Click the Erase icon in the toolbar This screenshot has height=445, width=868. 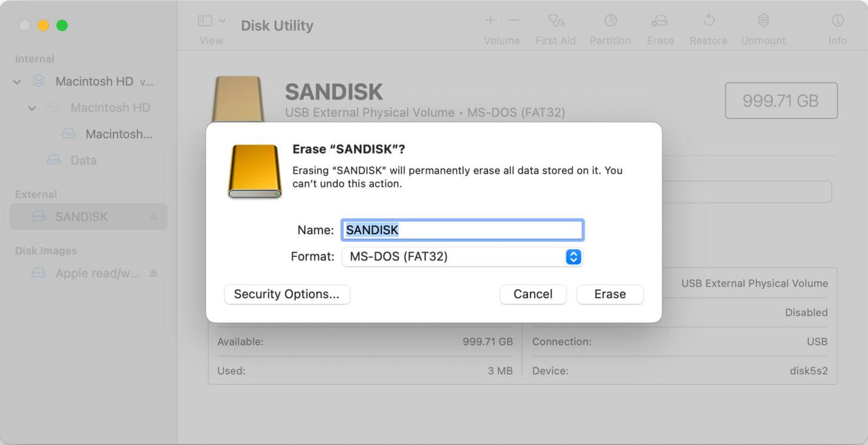coord(660,27)
